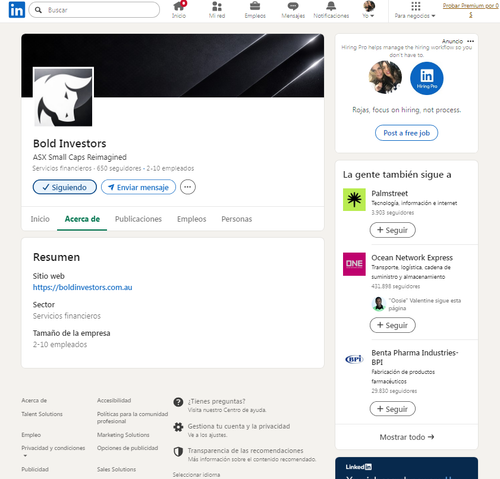Open Accesibilidad footer link
The width and height of the screenshot is (500, 479).
(114, 400)
